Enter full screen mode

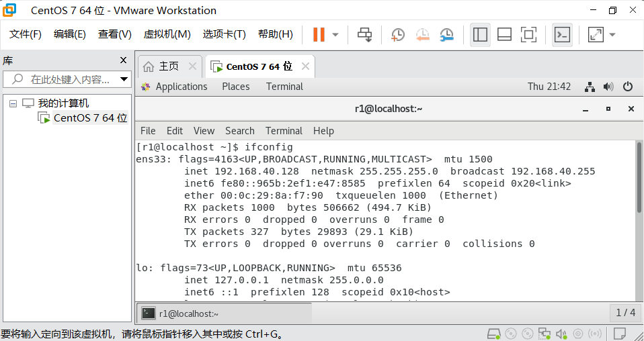pyautogui.click(x=528, y=35)
